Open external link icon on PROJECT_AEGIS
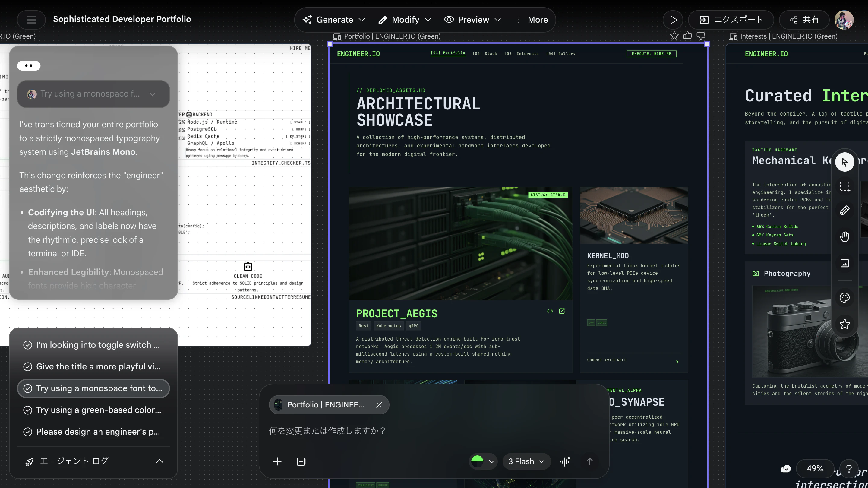This screenshot has height=488, width=868. (562, 311)
